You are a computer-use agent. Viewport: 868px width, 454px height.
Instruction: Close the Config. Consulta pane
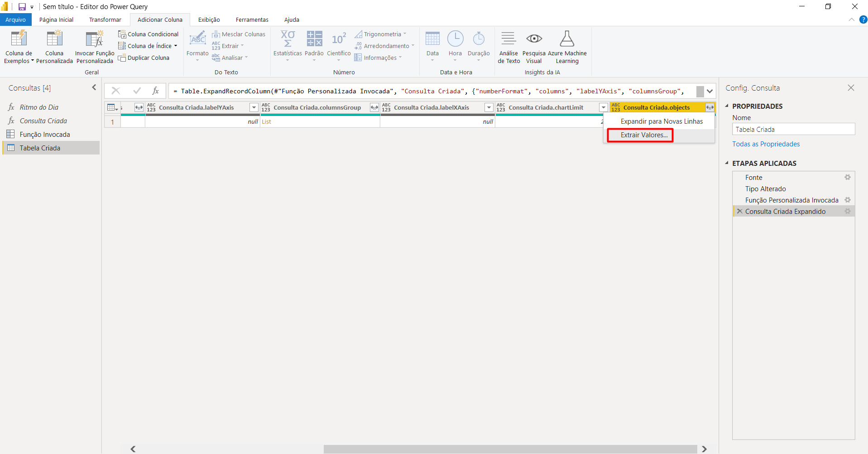click(851, 88)
